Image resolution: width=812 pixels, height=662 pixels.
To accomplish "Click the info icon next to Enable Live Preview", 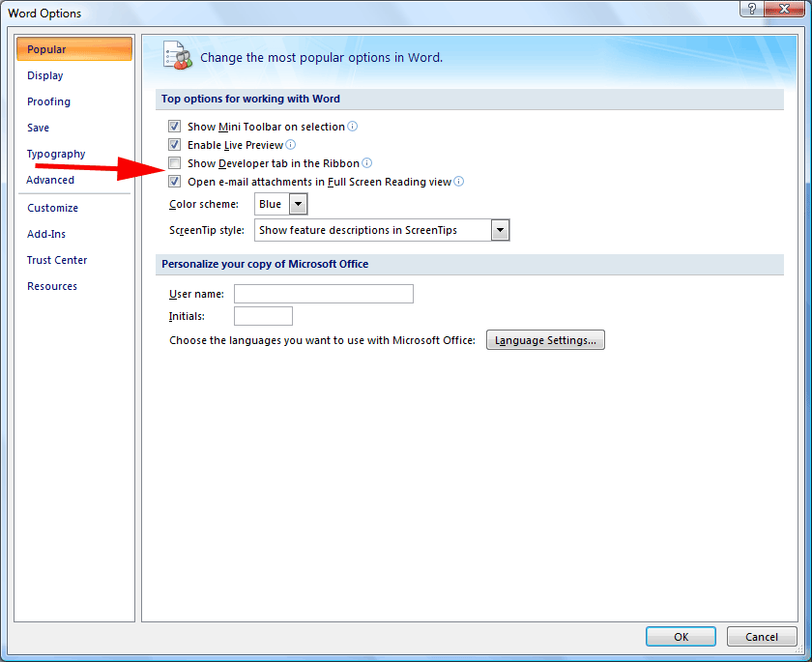I will click(291, 144).
